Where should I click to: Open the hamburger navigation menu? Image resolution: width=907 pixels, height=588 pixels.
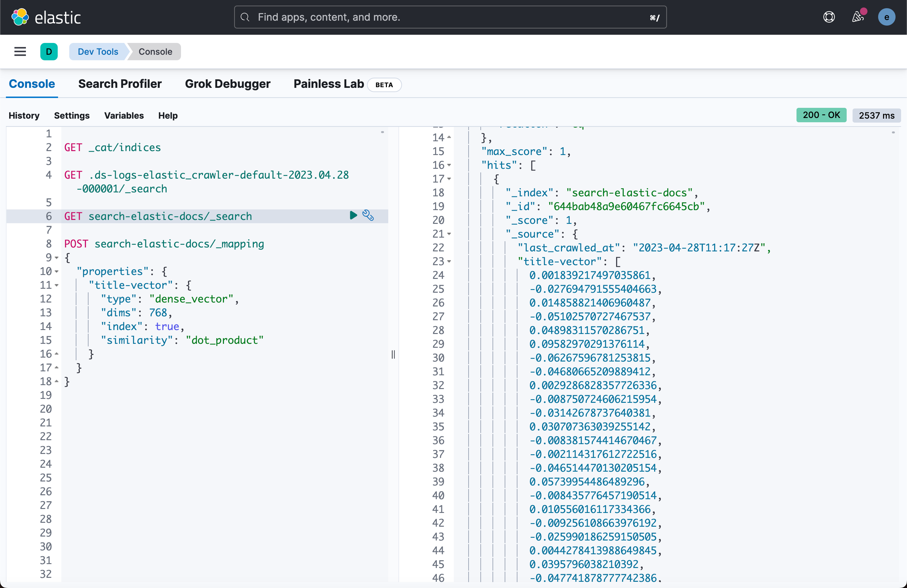20,51
